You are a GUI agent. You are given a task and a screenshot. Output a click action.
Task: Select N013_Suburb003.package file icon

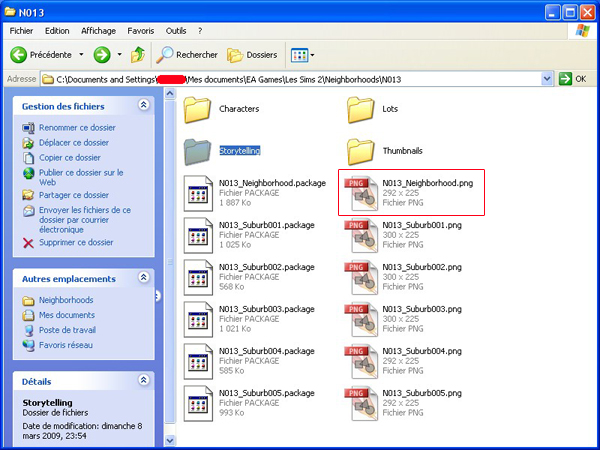point(198,320)
